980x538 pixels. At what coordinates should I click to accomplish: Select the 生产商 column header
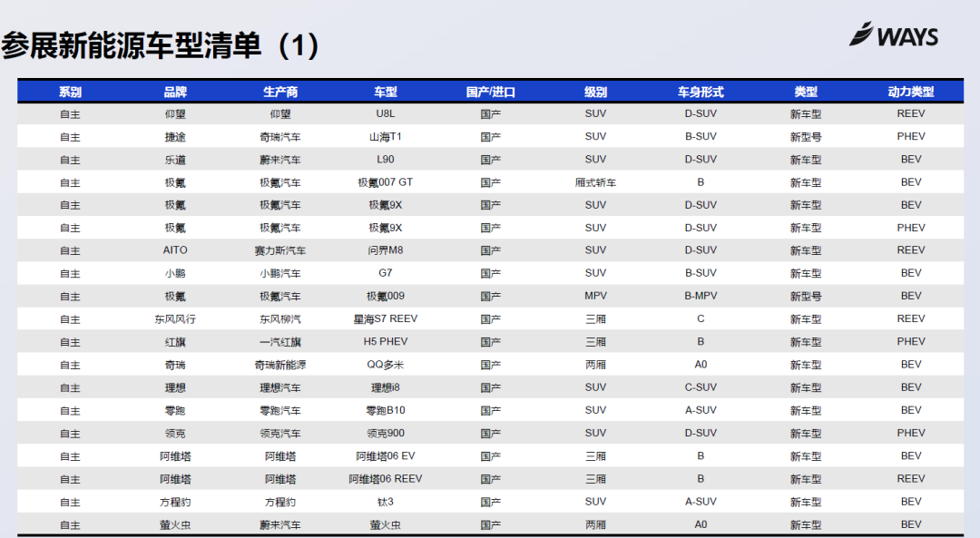280,92
